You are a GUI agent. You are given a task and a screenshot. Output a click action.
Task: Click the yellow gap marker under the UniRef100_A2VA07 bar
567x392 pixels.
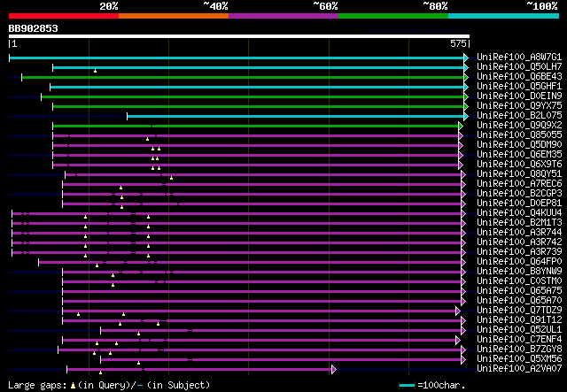click(x=100, y=373)
